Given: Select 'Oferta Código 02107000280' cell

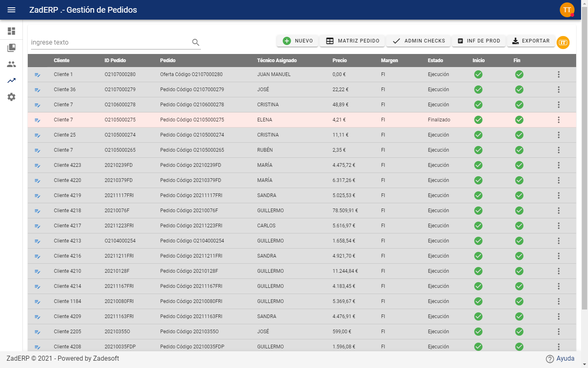Looking at the screenshot, I should pos(192,74).
